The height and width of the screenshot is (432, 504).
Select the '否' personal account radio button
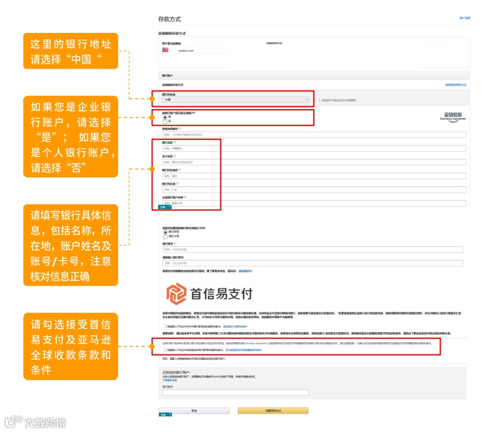coord(165,122)
